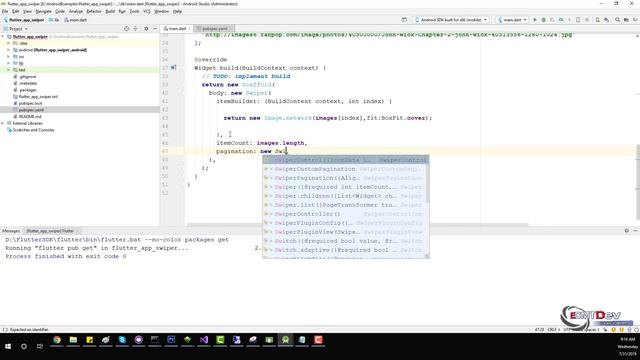Screen dimensions: 640x360
Task: Open Photoshop from the taskbar
Action: [x=171, y=340]
